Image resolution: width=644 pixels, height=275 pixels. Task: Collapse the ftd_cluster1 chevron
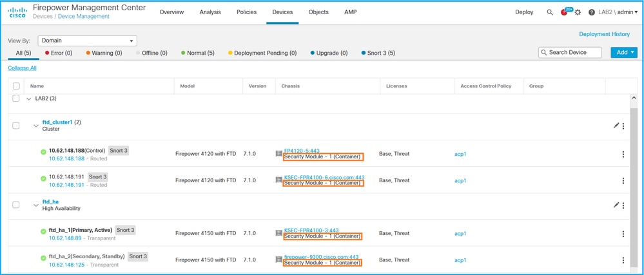pyautogui.click(x=36, y=126)
